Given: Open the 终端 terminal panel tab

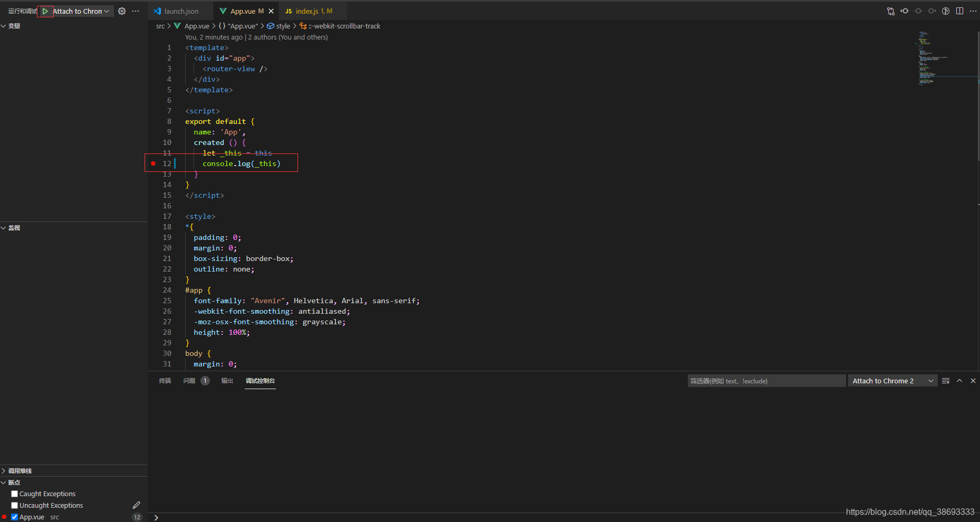Looking at the screenshot, I should coord(165,381).
